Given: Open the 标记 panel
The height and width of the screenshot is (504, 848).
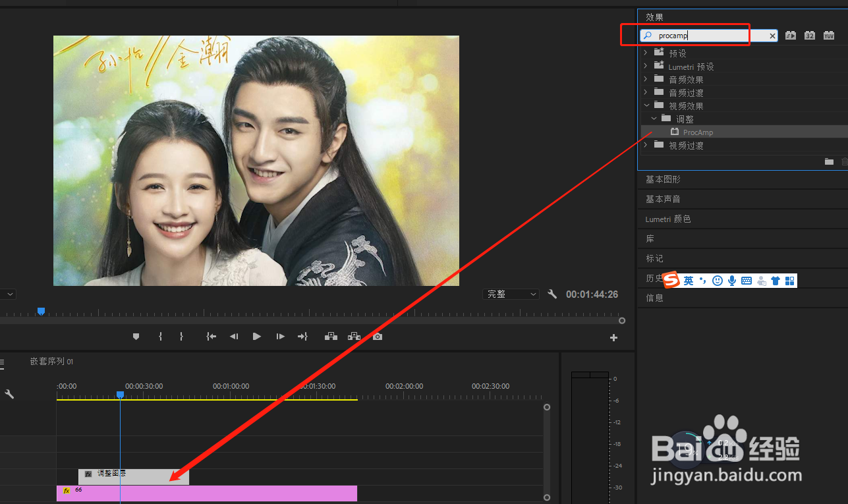Looking at the screenshot, I should [x=655, y=258].
